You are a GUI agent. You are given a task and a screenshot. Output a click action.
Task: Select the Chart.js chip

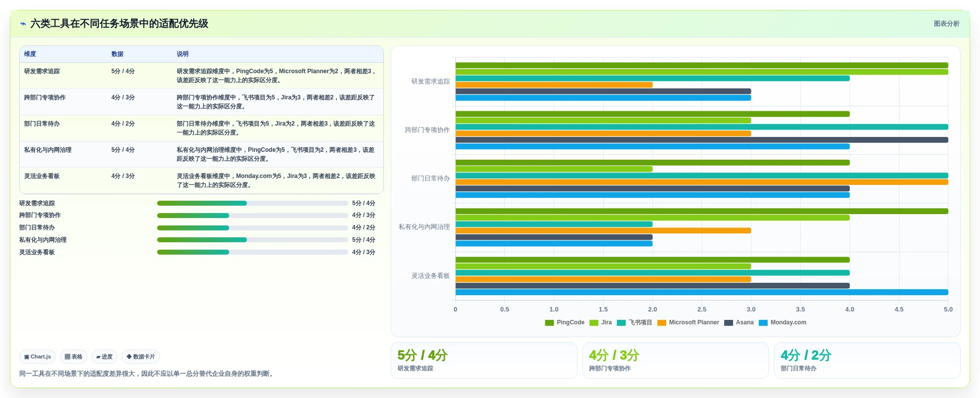click(38, 356)
